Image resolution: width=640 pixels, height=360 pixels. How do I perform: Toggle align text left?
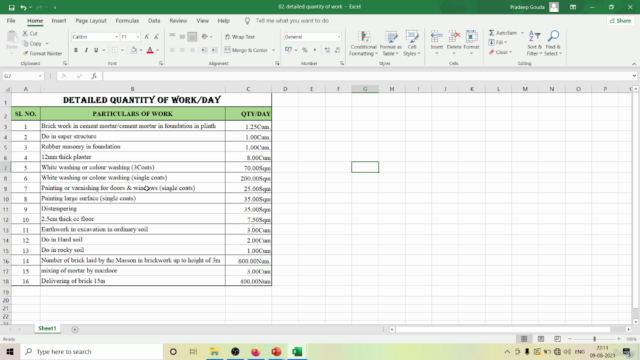pos(172,50)
